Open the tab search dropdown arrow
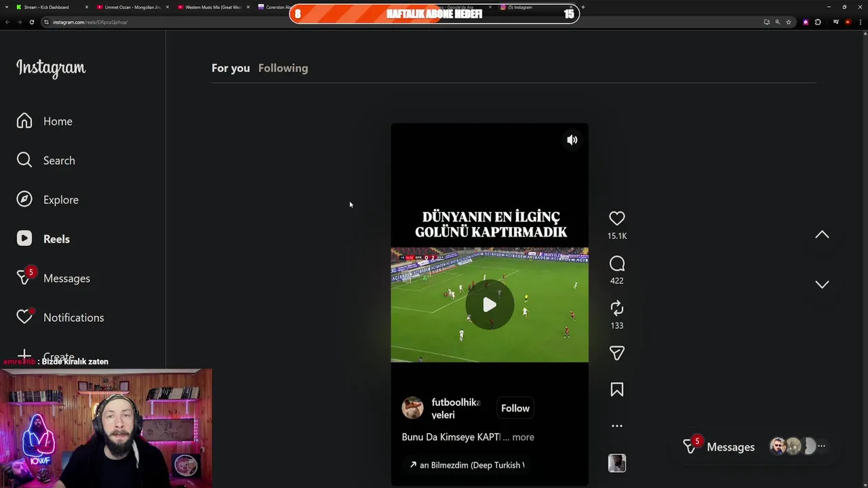This screenshot has width=868, height=488. tap(6, 7)
